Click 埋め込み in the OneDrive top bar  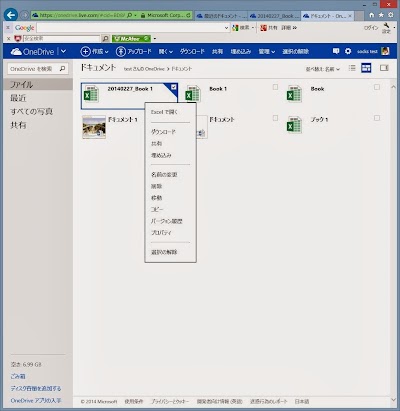(241, 52)
